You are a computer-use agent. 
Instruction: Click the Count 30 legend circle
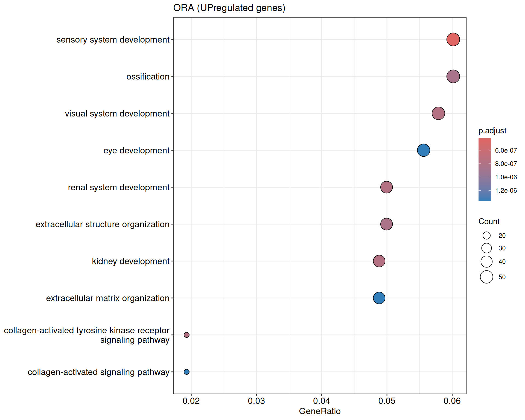click(x=486, y=248)
